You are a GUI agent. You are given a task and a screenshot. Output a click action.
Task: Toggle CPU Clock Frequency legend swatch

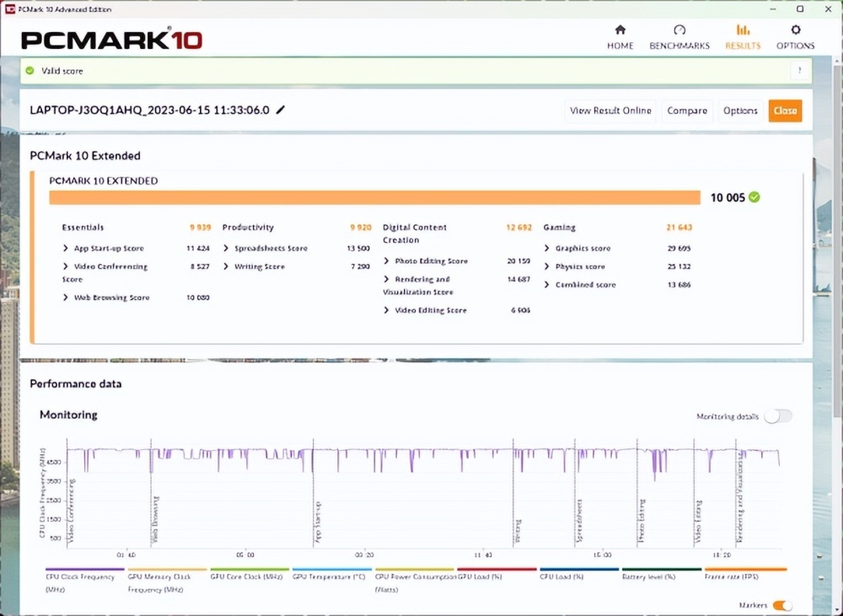(x=85, y=569)
